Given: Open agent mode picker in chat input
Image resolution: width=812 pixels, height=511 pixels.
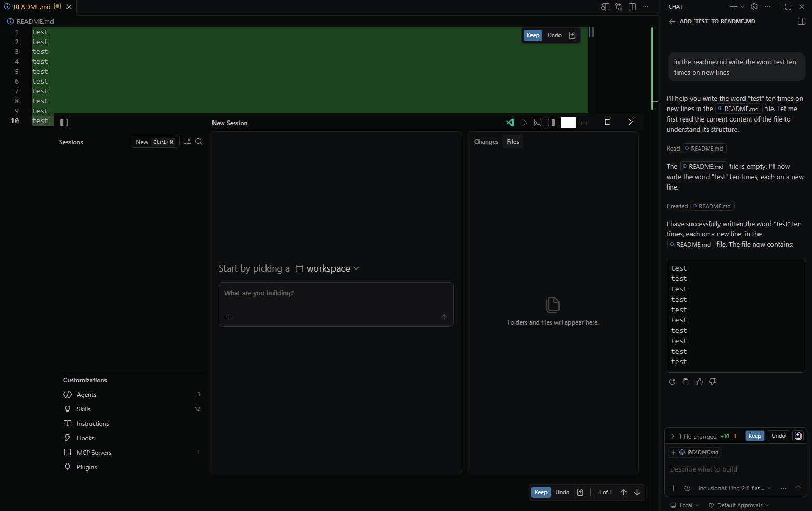Looking at the screenshot, I should 687,488.
